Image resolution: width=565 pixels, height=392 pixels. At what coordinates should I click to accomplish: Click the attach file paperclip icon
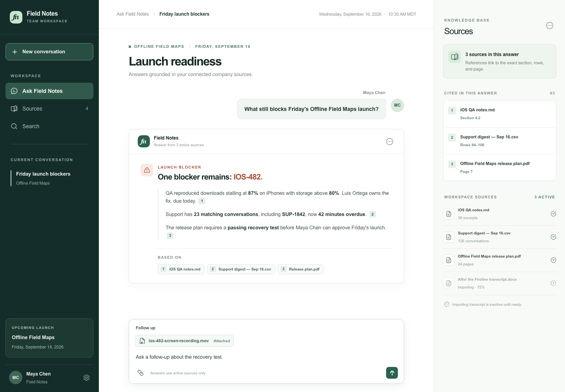click(x=140, y=373)
